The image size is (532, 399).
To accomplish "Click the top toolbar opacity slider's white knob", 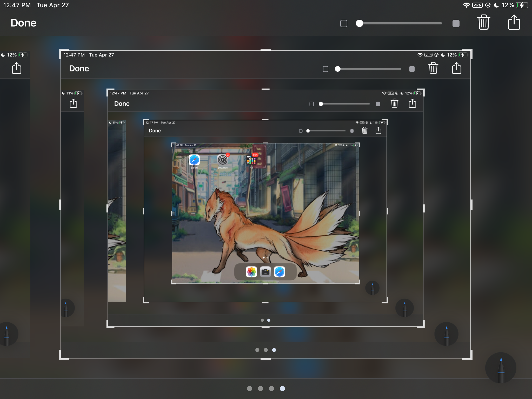I will coord(360,23).
